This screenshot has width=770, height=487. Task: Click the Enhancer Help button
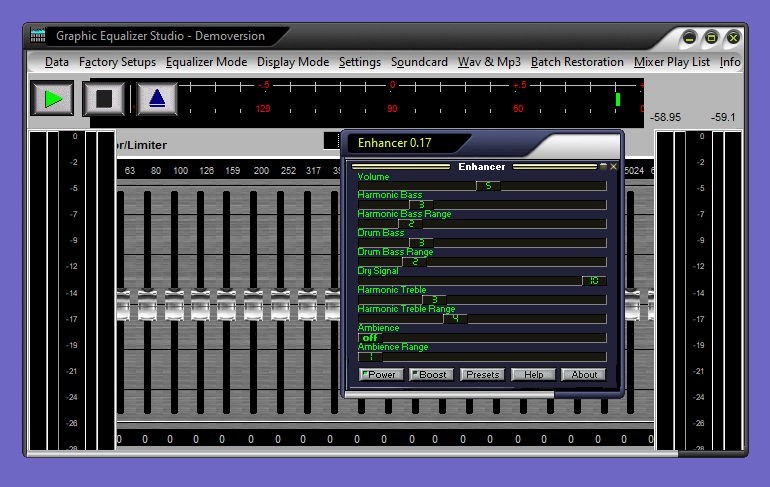(533, 375)
